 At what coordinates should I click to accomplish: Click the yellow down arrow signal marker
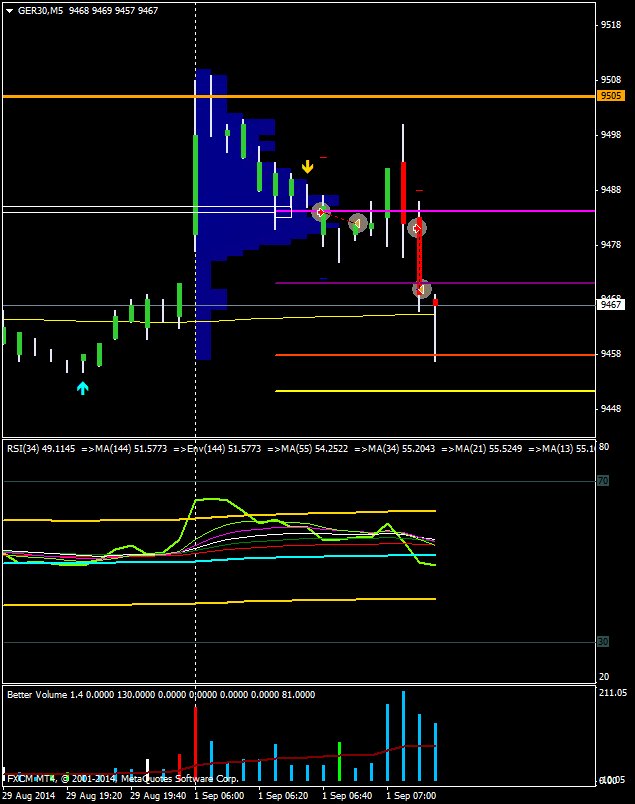point(308,167)
